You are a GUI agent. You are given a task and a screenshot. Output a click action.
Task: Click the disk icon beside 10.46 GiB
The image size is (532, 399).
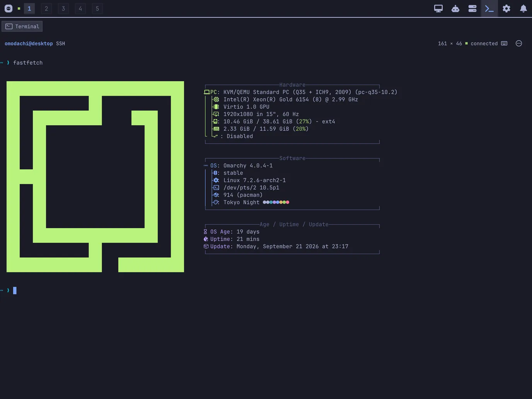[216, 121]
